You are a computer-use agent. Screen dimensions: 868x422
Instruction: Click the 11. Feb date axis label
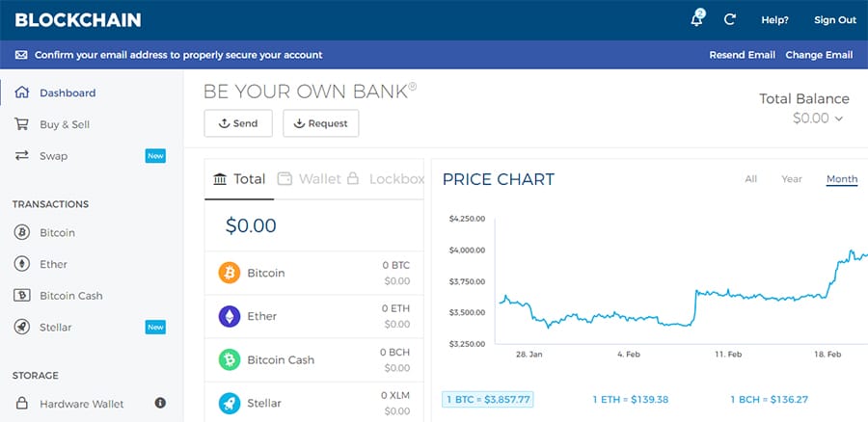tap(728, 355)
